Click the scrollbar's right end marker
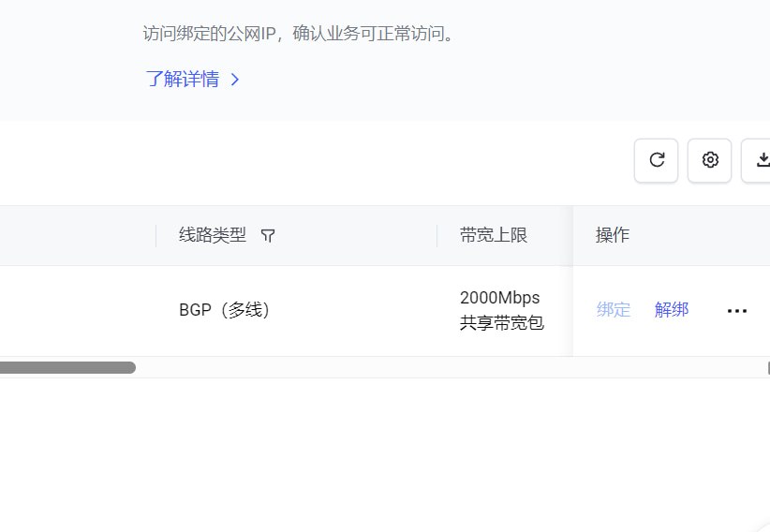Image resolution: width=770 pixels, height=532 pixels. point(768,368)
